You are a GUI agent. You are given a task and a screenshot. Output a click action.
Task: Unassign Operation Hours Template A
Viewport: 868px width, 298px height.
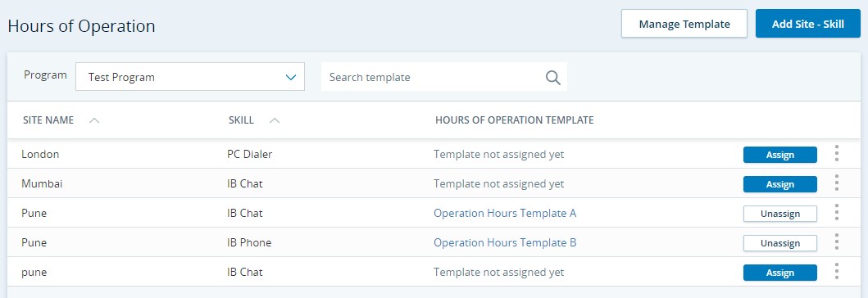pos(780,214)
